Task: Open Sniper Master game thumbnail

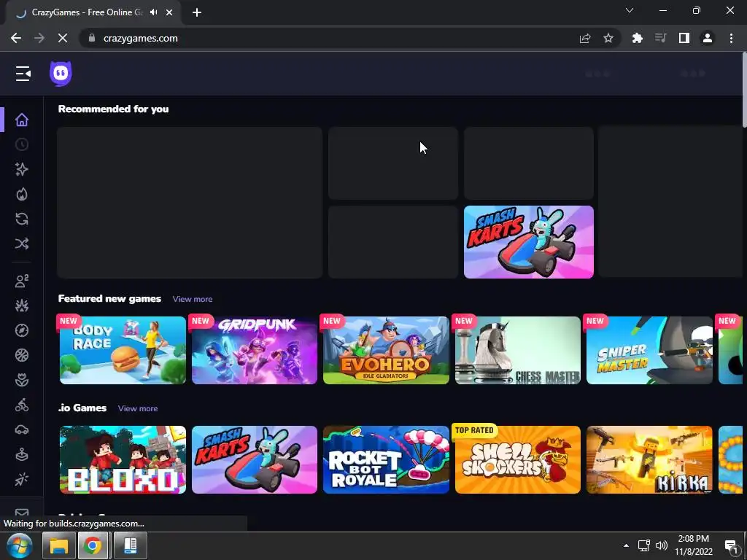Action: pos(649,350)
